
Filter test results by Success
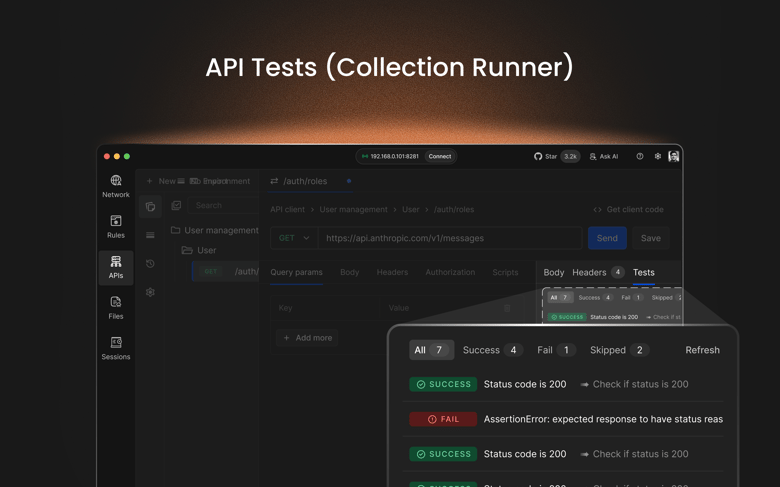click(x=491, y=350)
